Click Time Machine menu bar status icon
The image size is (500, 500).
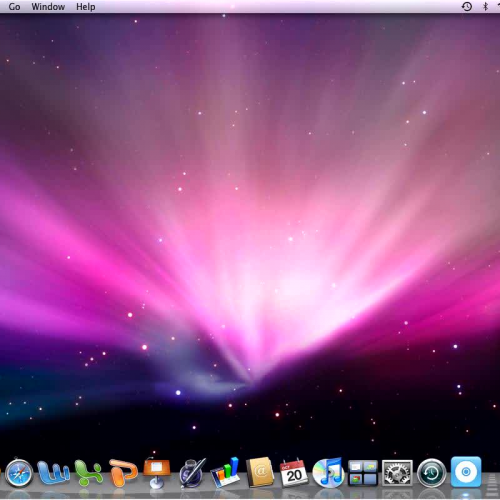467,6
